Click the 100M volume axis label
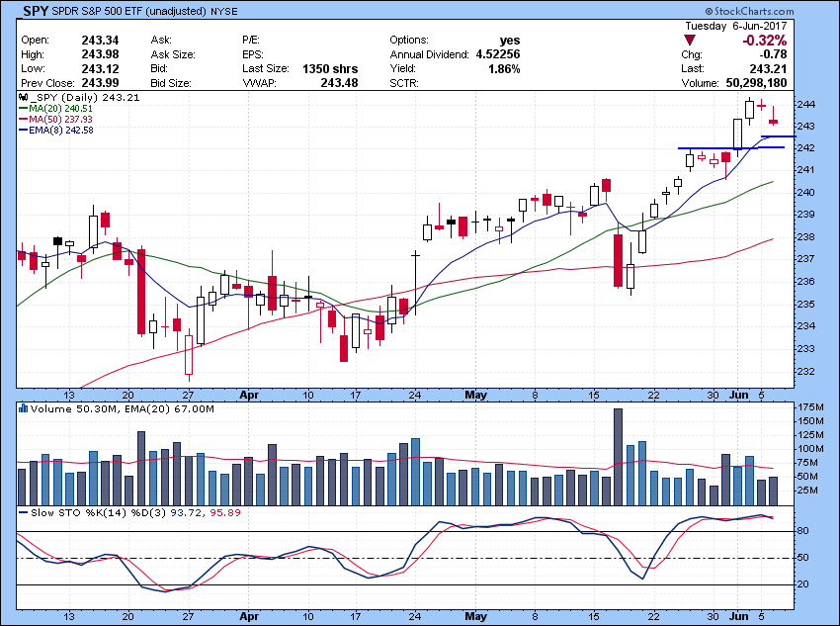This screenshot has height=626, width=840. tap(809, 449)
